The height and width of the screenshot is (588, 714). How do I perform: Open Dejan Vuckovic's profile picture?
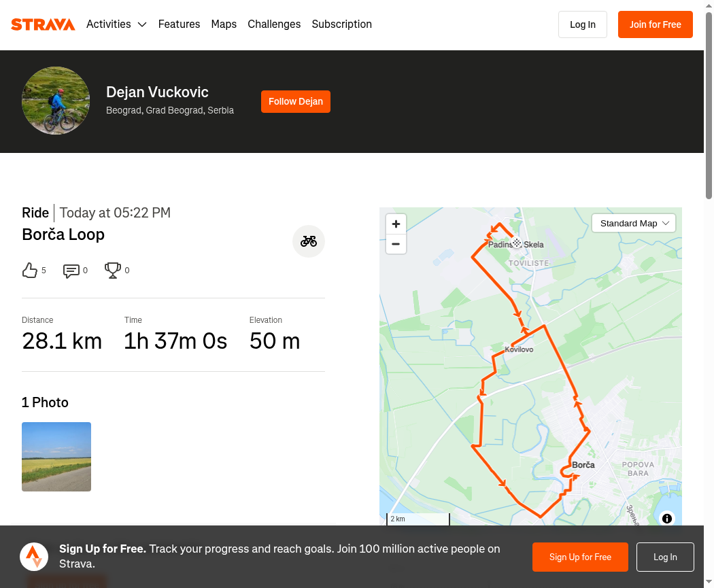click(x=56, y=101)
